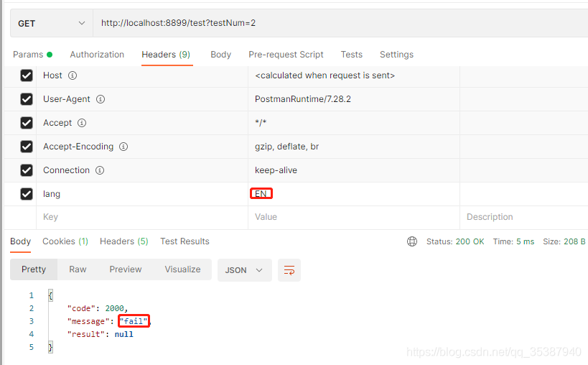This screenshot has width=588, height=365.
Task: Open the JSON format dropdown
Action: click(x=245, y=270)
